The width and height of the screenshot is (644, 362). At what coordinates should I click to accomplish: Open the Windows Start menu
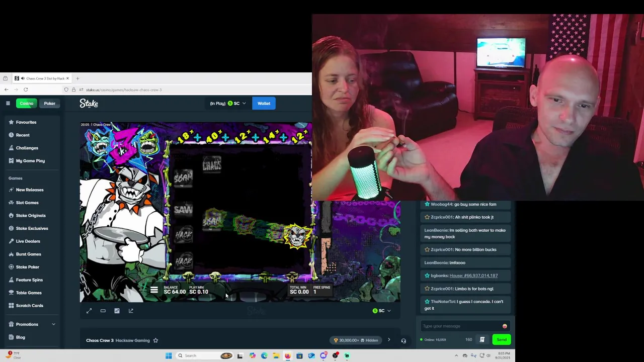pyautogui.click(x=169, y=355)
